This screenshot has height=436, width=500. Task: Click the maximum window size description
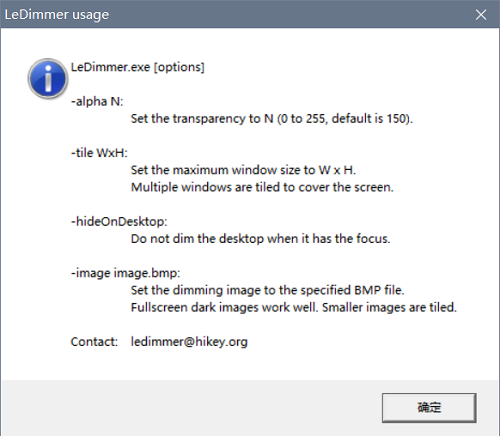coord(243,170)
